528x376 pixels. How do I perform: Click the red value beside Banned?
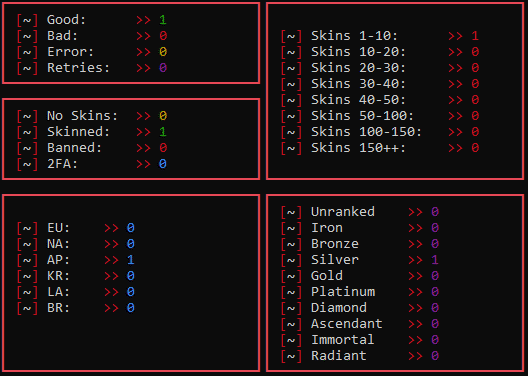[163, 148]
